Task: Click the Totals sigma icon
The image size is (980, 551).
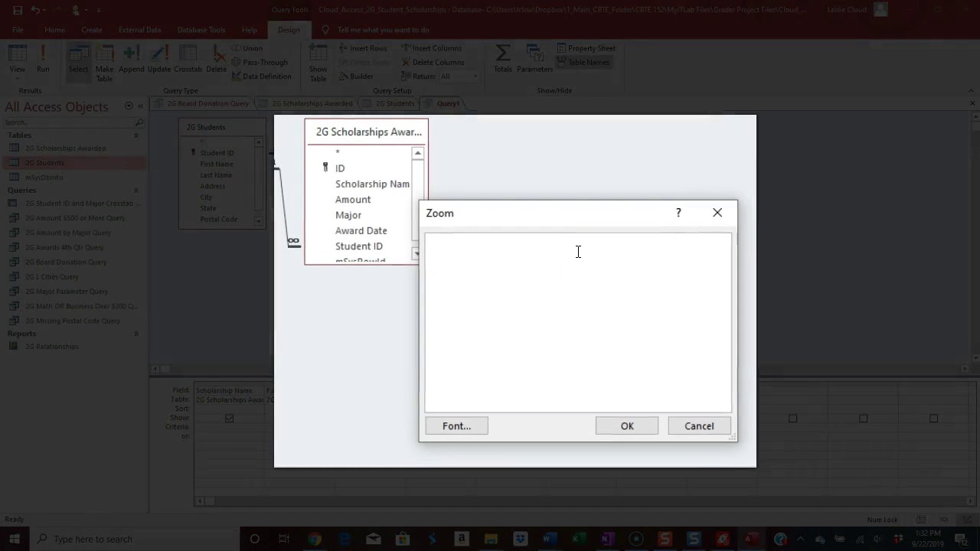Action: point(503,60)
